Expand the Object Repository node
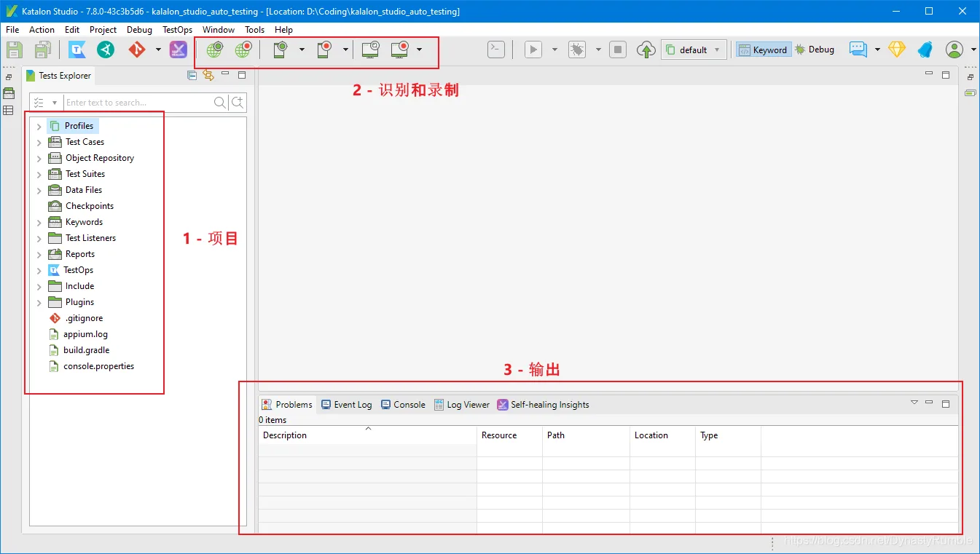 pyautogui.click(x=39, y=158)
